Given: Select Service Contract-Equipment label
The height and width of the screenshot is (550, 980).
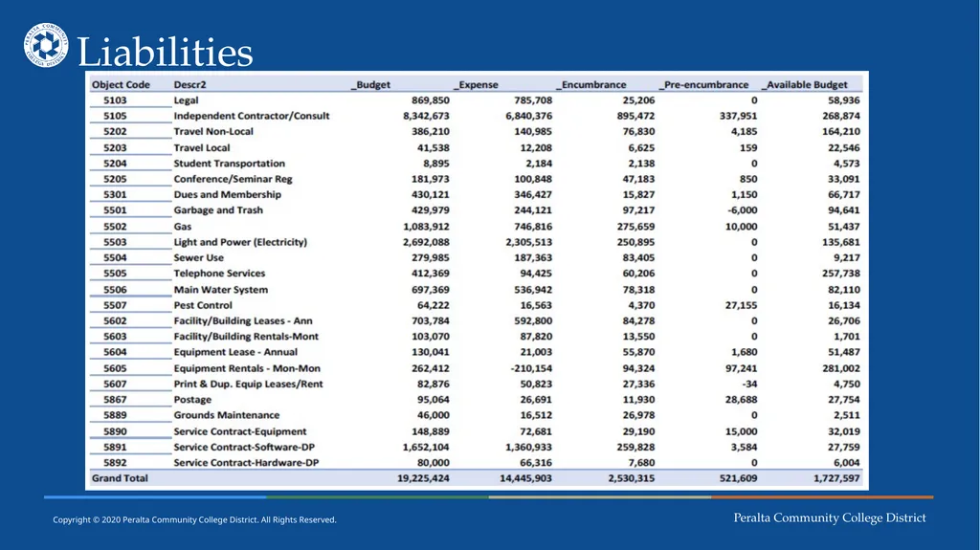Looking at the screenshot, I should (240, 431).
